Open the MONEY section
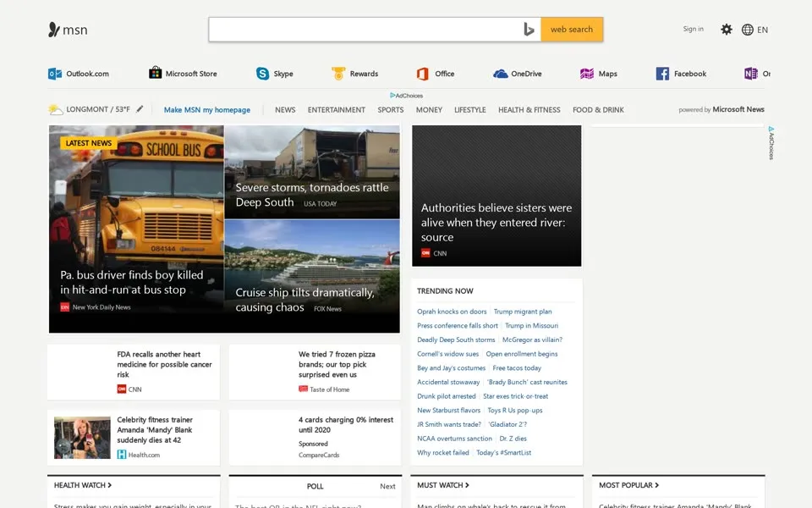This screenshot has width=812, height=508. click(x=430, y=110)
